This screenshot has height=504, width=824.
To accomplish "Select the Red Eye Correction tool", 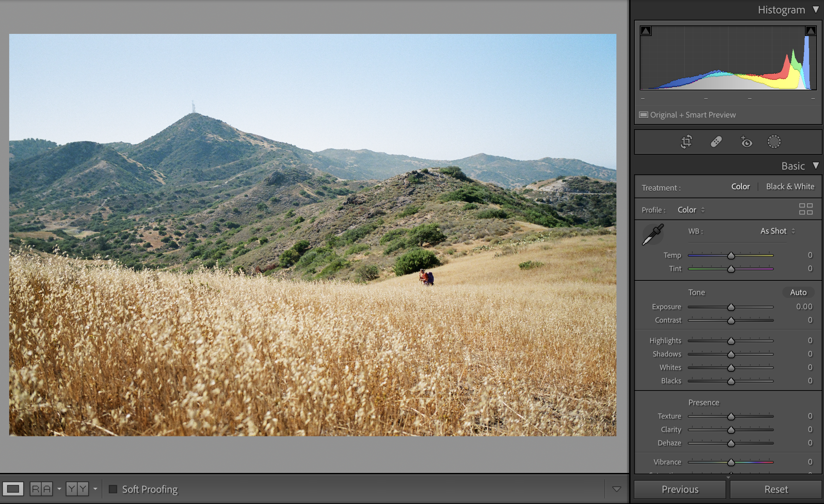I will tap(746, 142).
